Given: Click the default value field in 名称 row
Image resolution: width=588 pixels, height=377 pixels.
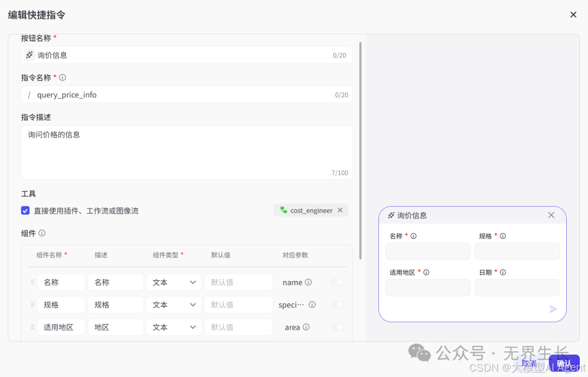Looking at the screenshot, I should 238,282.
